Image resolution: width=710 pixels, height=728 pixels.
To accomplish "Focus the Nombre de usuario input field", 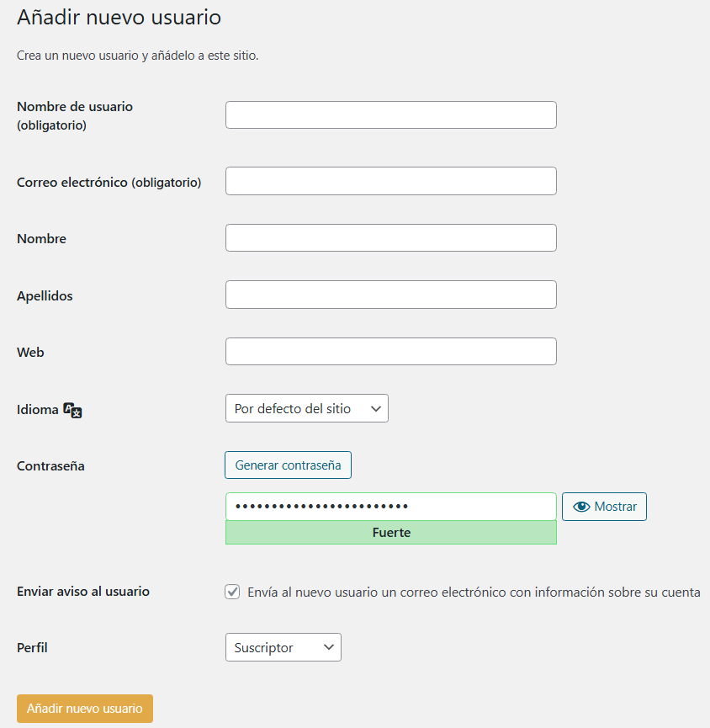I will click(x=390, y=114).
